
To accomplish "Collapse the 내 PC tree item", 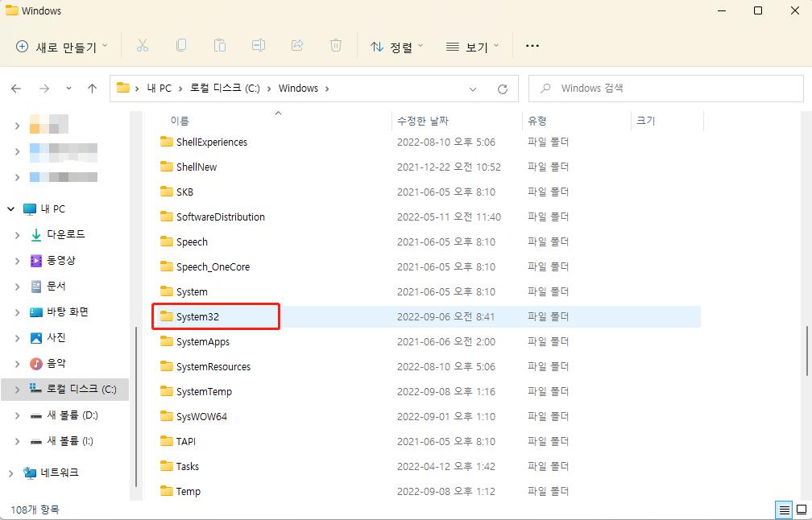I will (10, 208).
